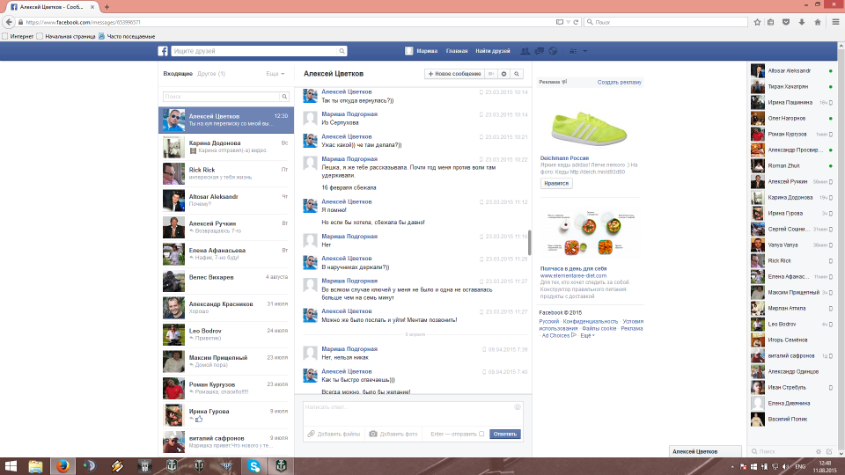Click the emoji icon in reply box
845x475 pixels.
pyautogui.click(x=517, y=407)
